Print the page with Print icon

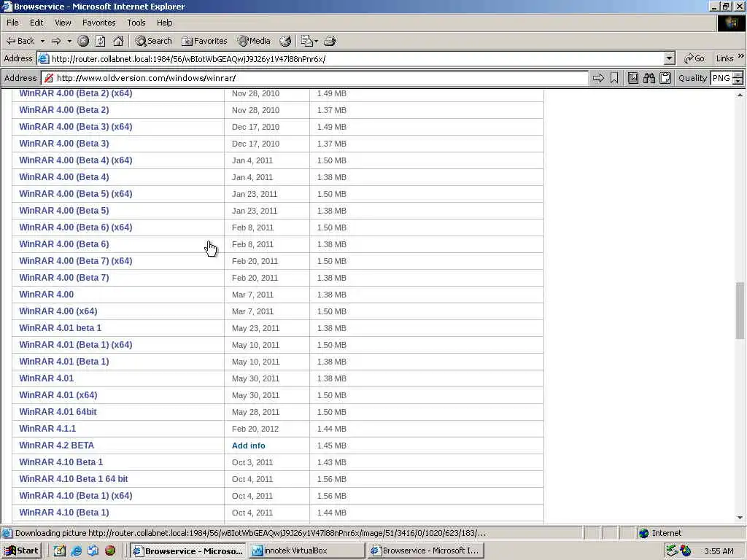point(330,41)
